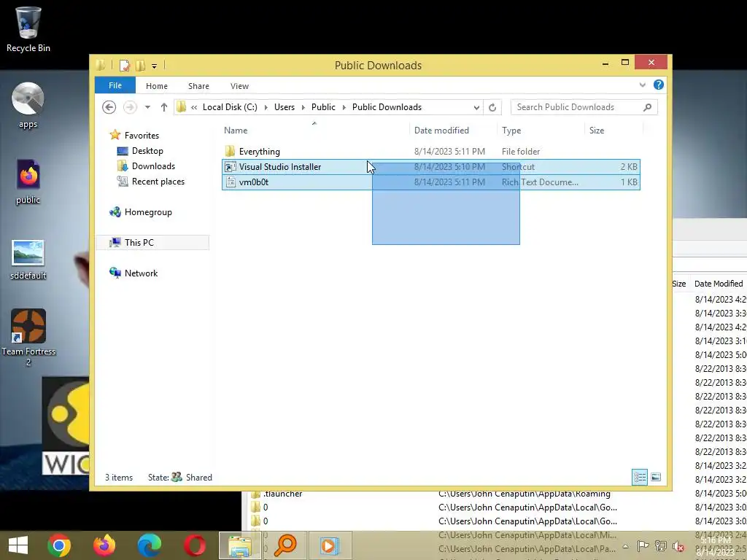
Task: Switch to Details view layout
Action: point(639,477)
